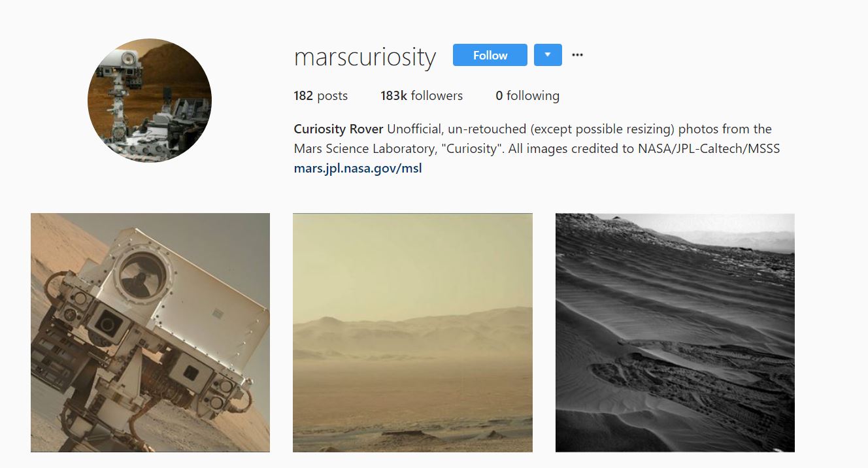The height and width of the screenshot is (468, 868).
Task: Open the hazy tan Martian landscape post
Action: (x=412, y=332)
